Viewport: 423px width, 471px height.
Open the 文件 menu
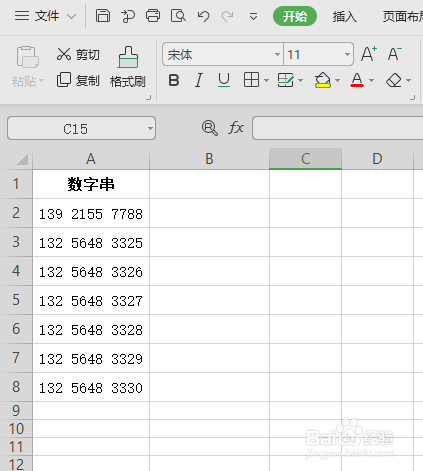click(37, 16)
